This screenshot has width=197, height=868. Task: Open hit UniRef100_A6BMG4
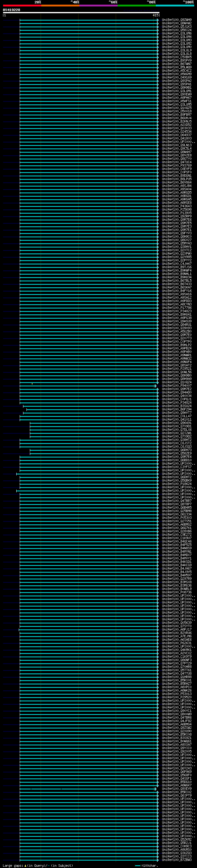coord(177,724)
